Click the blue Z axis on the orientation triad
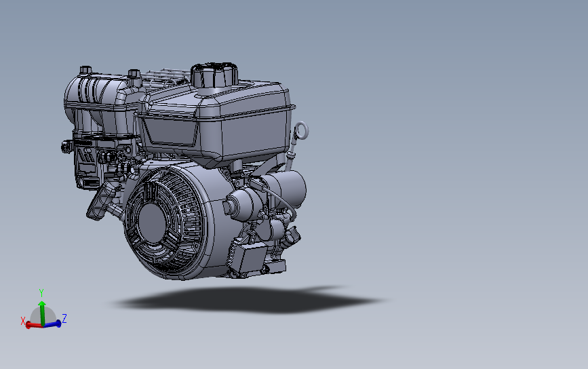This screenshot has height=369, width=588. [x=52, y=324]
